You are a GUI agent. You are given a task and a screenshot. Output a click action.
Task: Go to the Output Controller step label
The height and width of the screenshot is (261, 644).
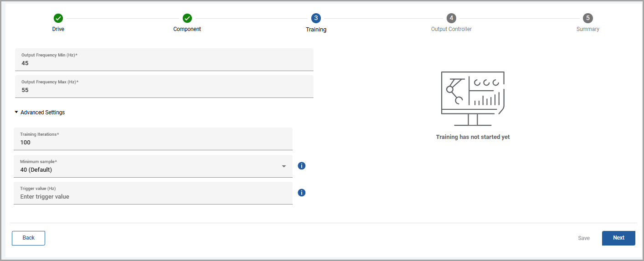click(x=451, y=29)
